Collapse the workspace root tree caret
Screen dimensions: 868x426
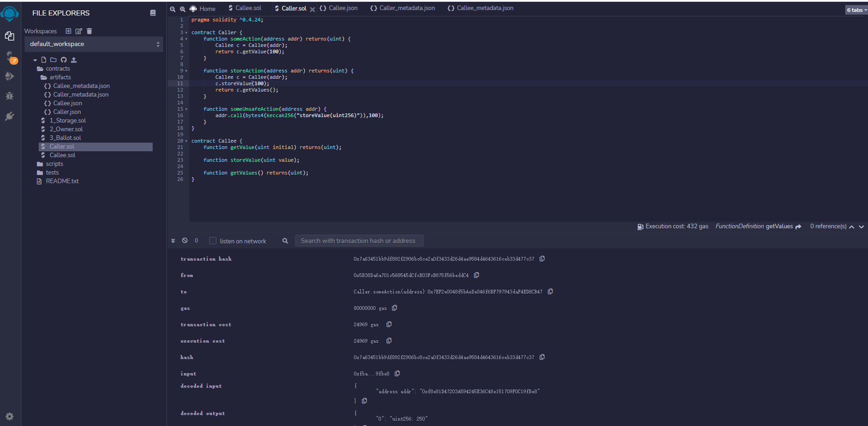[35, 60]
